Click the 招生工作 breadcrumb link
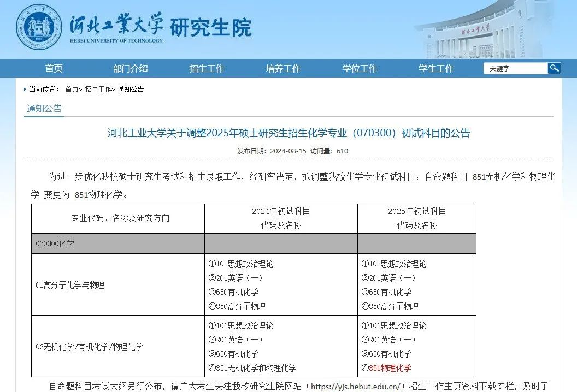 pyautogui.click(x=98, y=89)
